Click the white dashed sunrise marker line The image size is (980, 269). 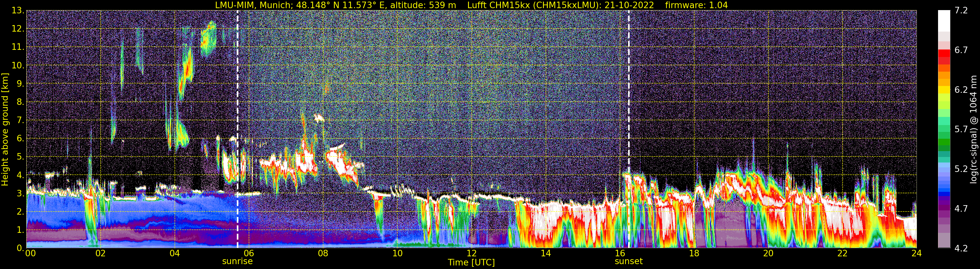point(237,130)
